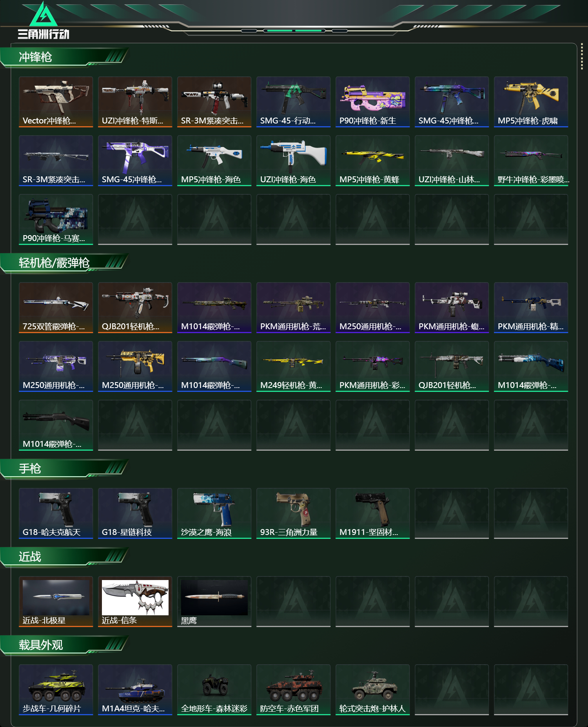Pick the M249轻机枪-黄 skin card
588x727 pixels.
[293, 366]
